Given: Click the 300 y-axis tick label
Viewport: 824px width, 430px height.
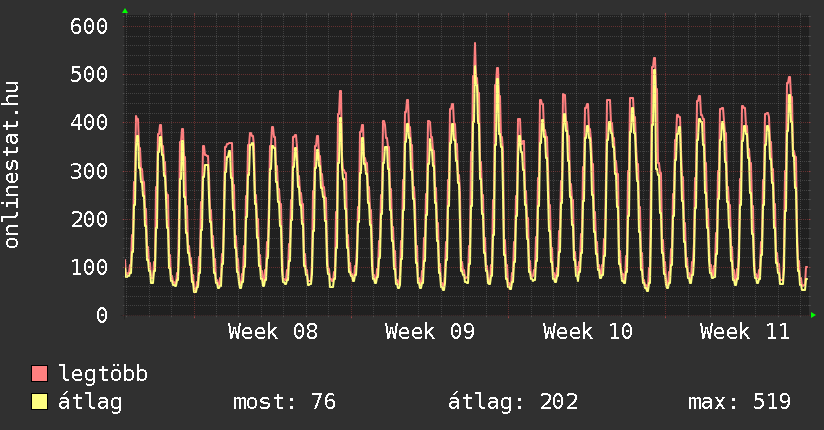Looking at the screenshot, I should pyautogui.click(x=88, y=171).
